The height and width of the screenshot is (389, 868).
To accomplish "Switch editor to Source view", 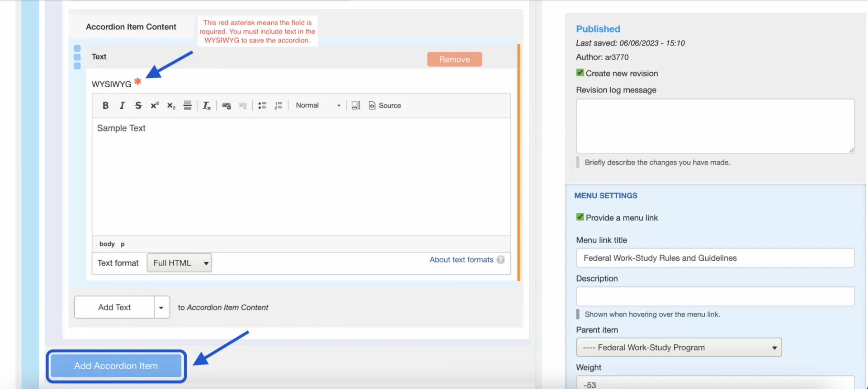I will (x=385, y=105).
